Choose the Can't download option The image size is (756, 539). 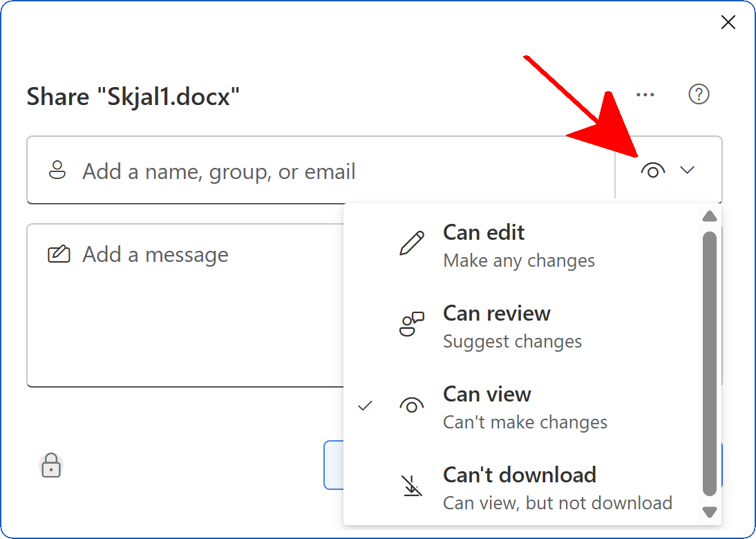tap(522, 489)
